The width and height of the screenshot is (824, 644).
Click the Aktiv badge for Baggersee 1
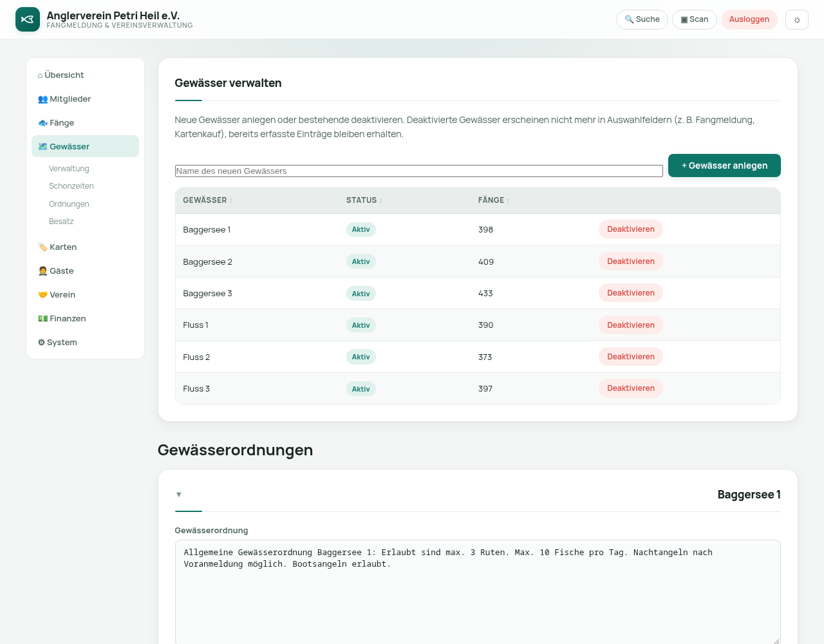coord(361,229)
